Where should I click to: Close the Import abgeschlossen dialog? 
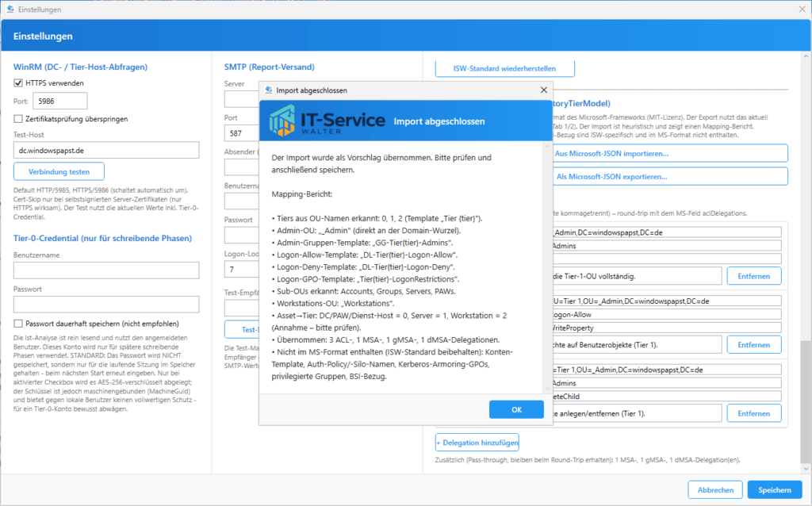(544, 90)
